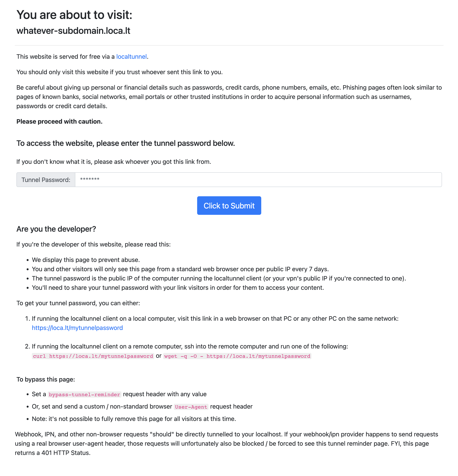Click the 'Are you the developer?' heading

pos(56,229)
